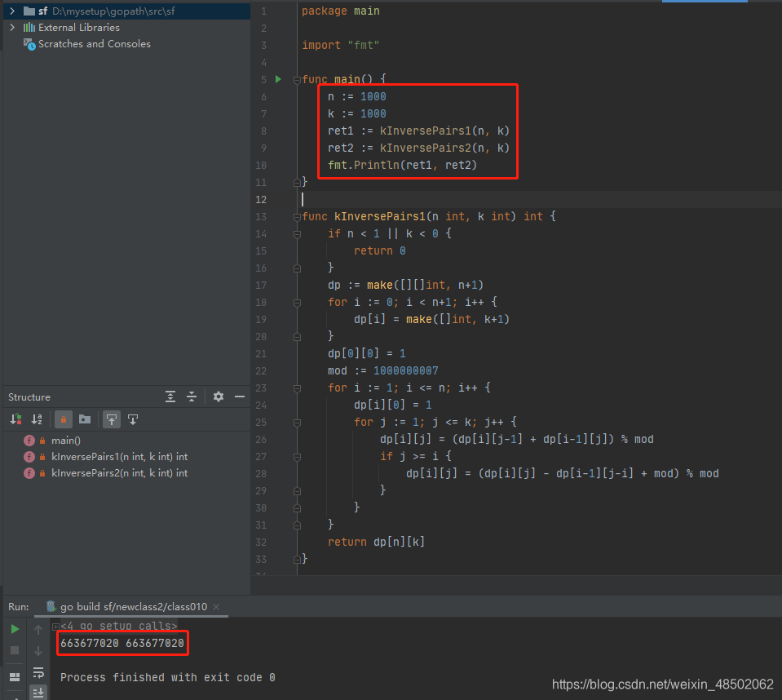
Task: Click the import "fmt" statement
Action: coord(341,46)
